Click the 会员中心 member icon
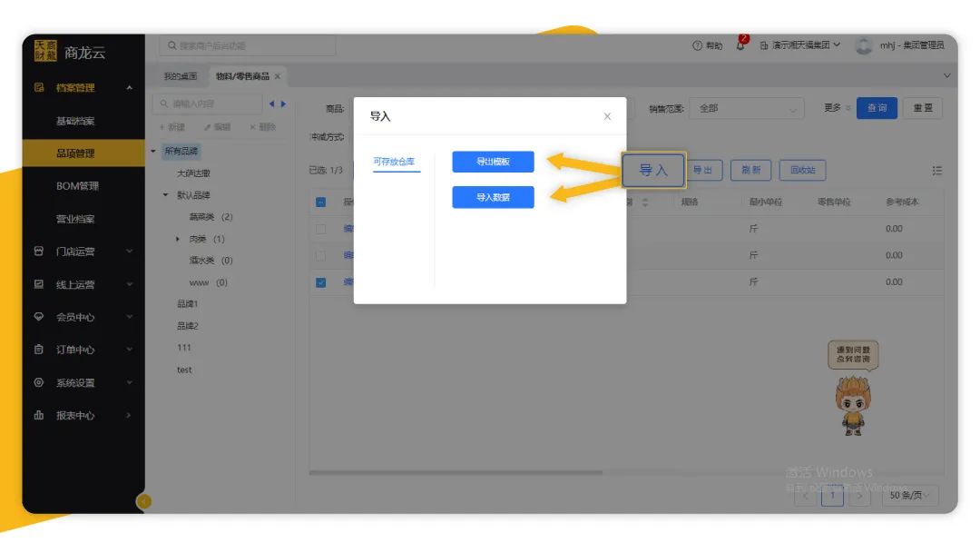The width and height of the screenshot is (980, 553). point(39,317)
